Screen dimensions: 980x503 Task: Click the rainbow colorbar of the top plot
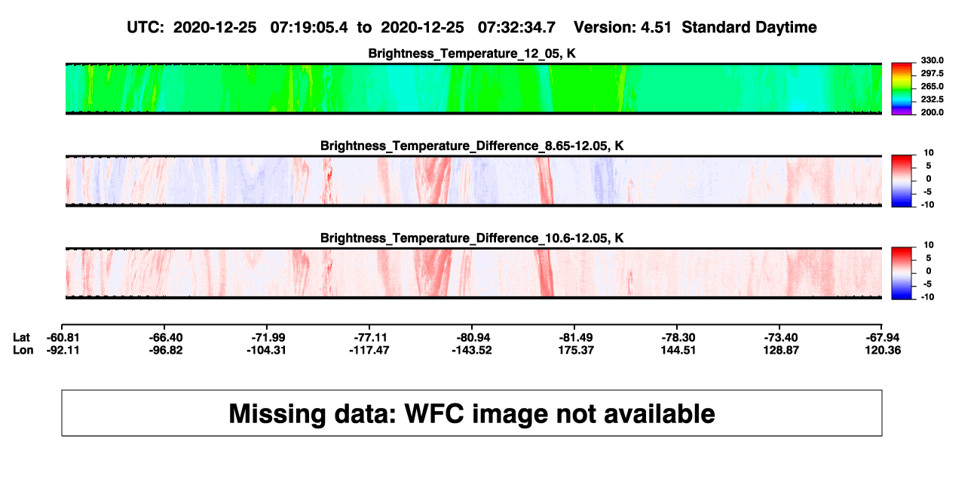pos(902,88)
